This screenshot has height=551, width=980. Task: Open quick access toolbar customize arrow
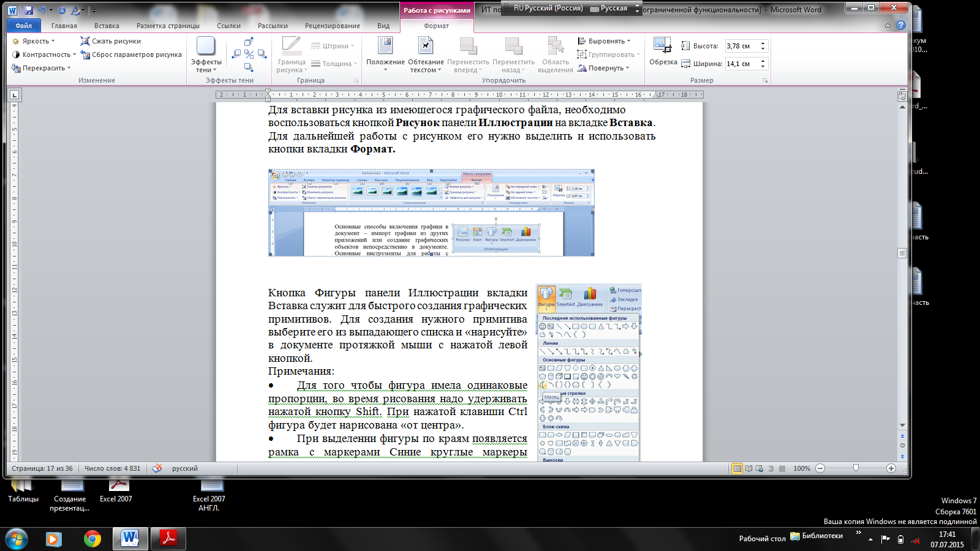tap(94, 10)
